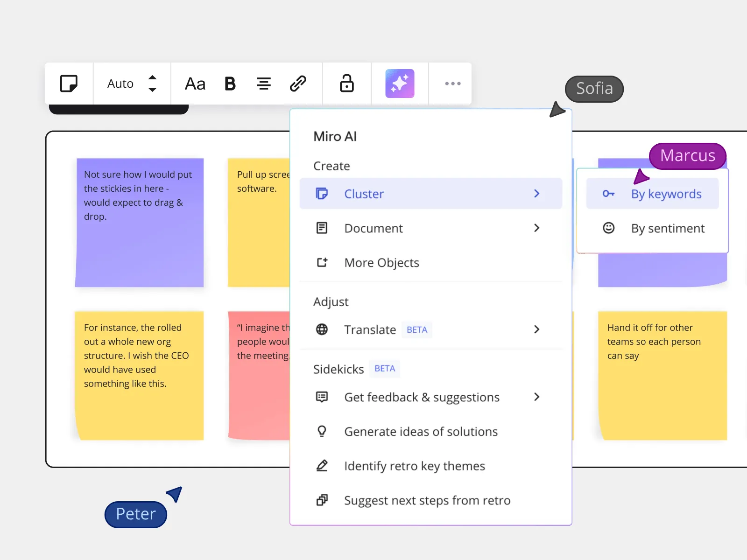Screen dimensions: 747x560
Task: Open the text alignment options
Action: coord(264,84)
